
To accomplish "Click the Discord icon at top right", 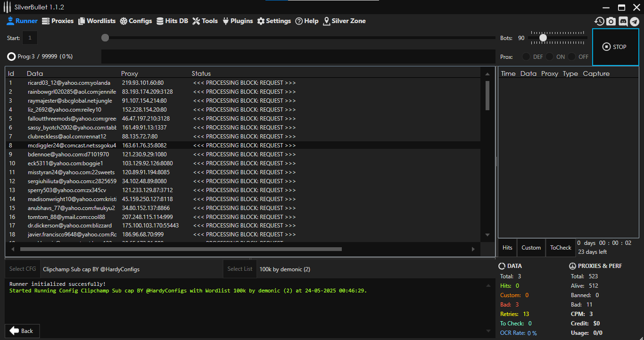I will click(x=623, y=21).
